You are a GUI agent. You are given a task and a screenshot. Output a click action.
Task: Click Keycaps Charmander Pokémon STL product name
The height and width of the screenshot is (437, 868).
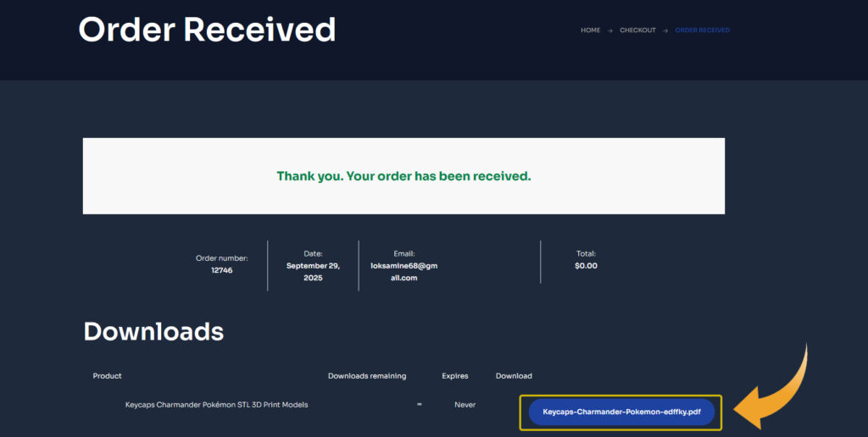click(x=216, y=405)
